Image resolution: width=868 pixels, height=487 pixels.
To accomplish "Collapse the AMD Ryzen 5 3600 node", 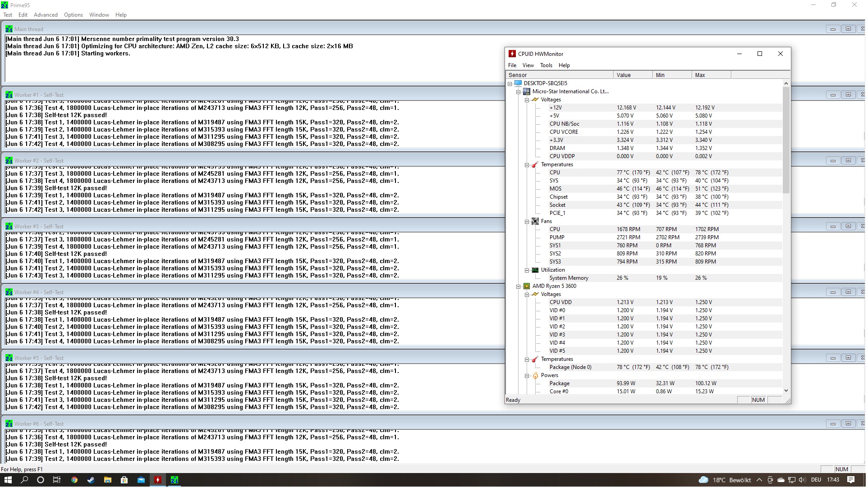I will tap(518, 287).
